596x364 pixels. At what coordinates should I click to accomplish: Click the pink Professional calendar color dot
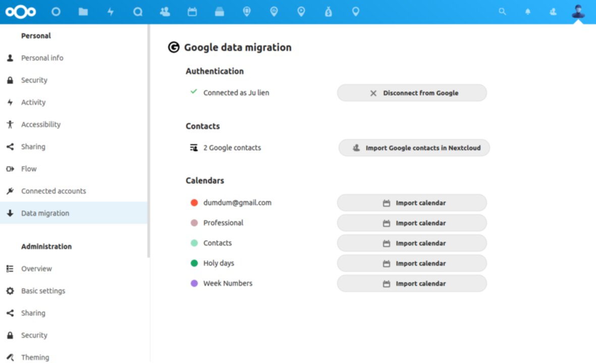pos(194,223)
